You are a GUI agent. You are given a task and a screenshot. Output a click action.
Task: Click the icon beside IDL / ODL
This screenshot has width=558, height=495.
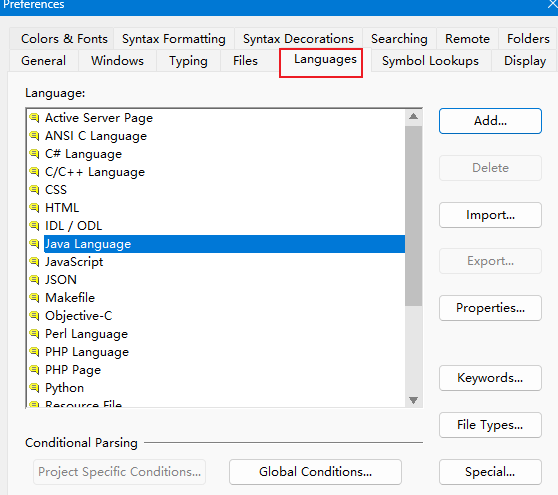tap(34, 226)
